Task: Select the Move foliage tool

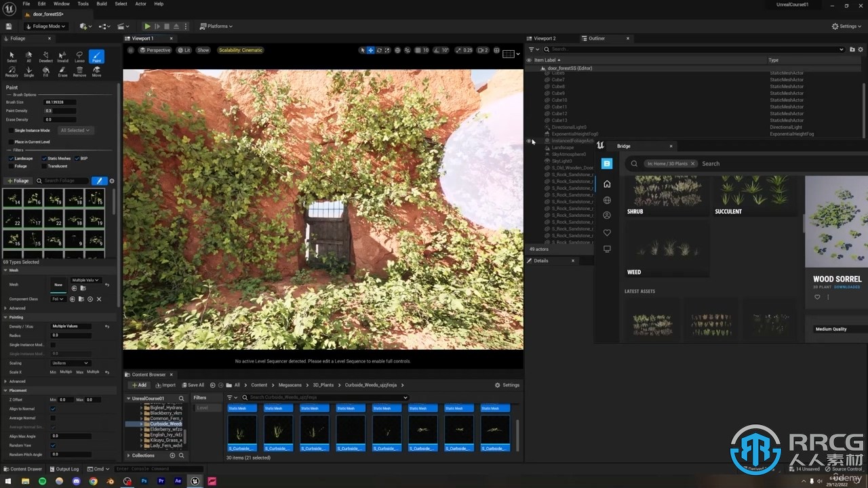Action: pos(96,71)
